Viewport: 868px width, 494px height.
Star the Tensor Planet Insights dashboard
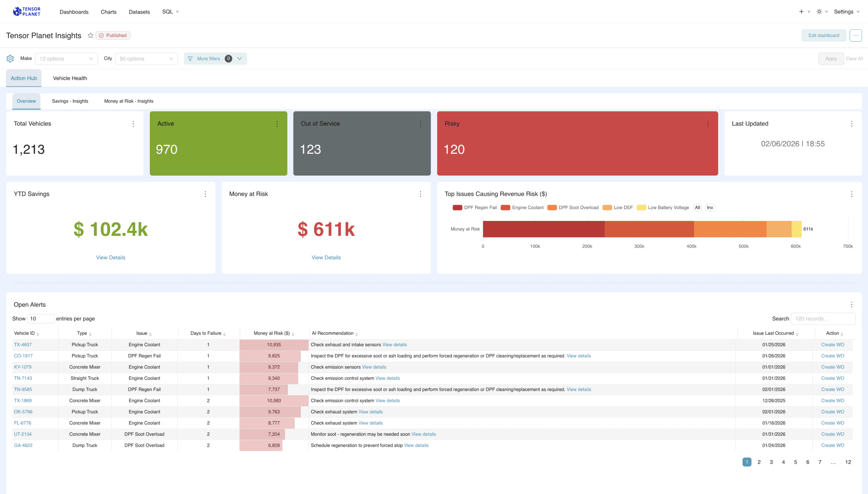pyautogui.click(x=90, y=35)
